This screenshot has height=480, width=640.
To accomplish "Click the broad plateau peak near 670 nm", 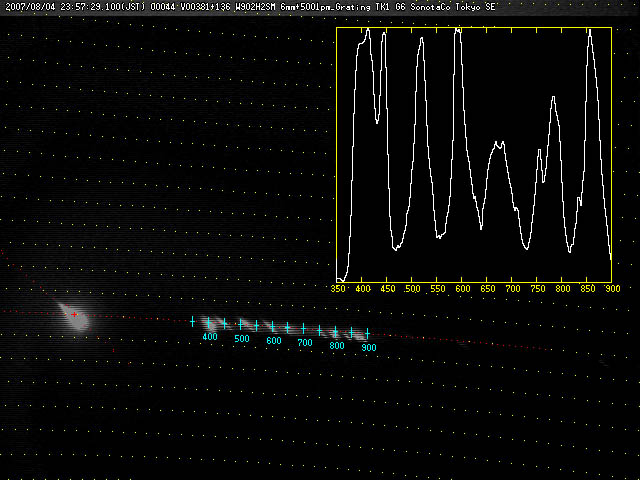I will pos(497,145).
